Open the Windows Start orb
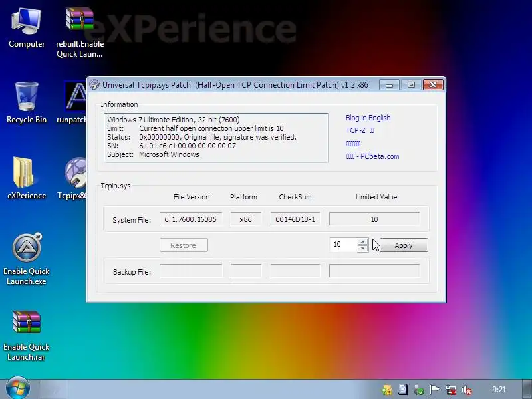532x399 pixels. point(18,388)
